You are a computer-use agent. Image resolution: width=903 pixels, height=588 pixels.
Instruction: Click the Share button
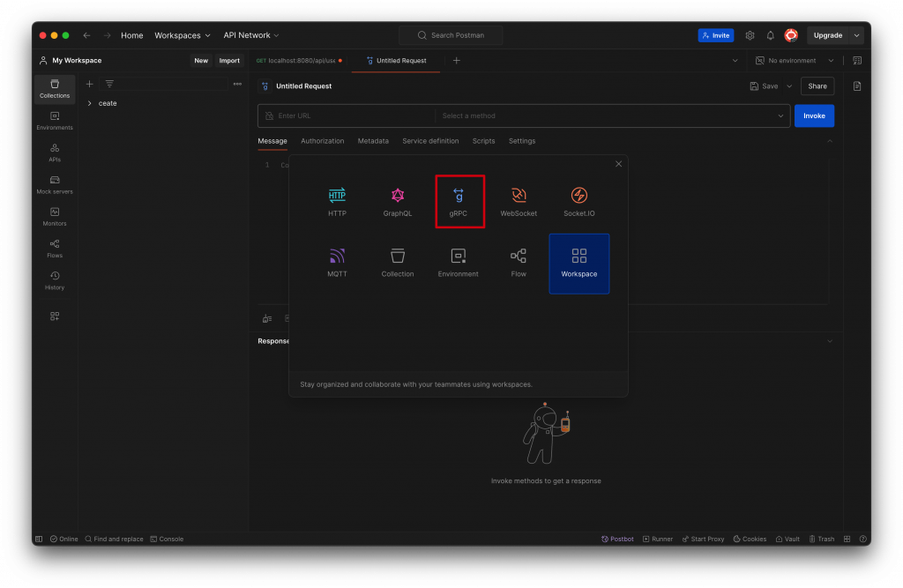(x=817, y=86)
